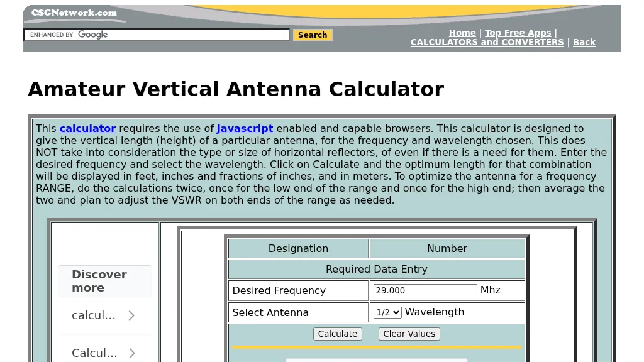Click the 'Amateur Vertical Antenna Calculator' title

point(236,89)
